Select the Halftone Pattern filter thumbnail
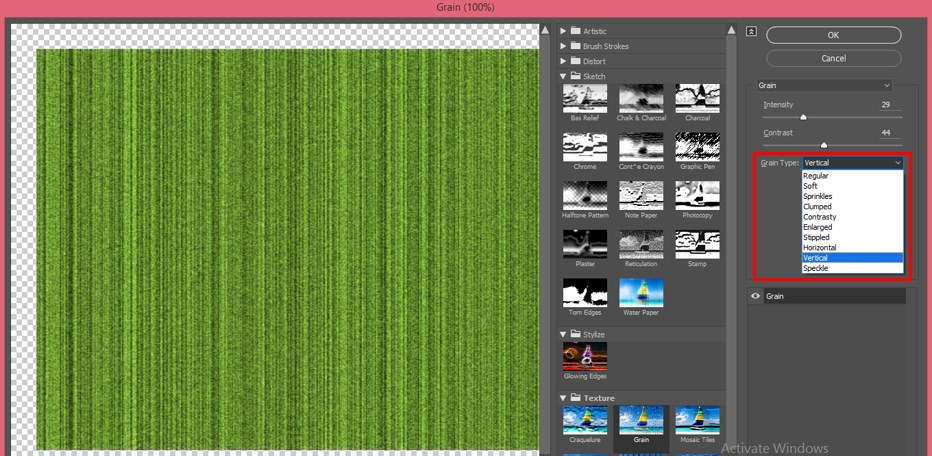 tap(585, 196)
